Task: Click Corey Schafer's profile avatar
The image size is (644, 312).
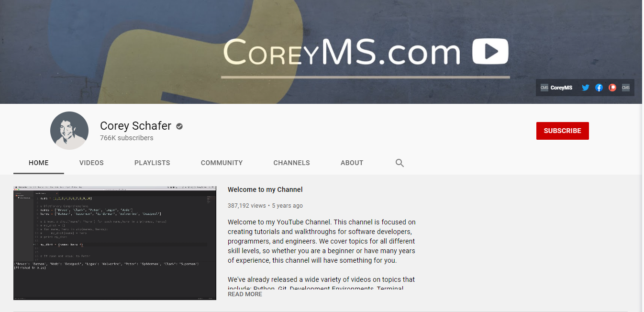Action: pyautogui.click(x=69, y=131)
